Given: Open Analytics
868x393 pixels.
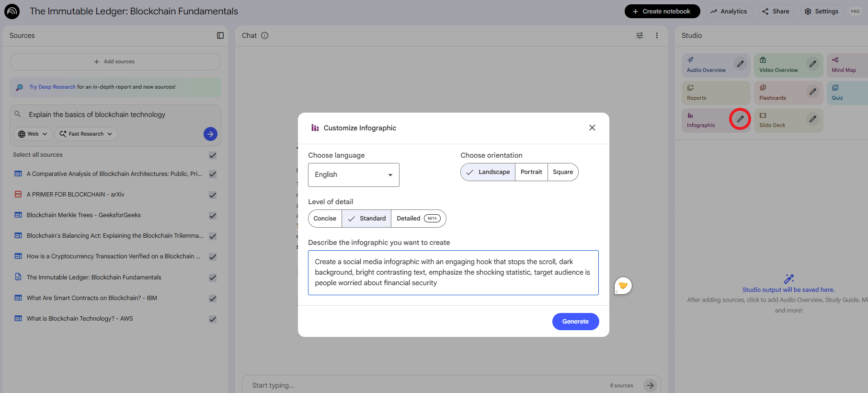Looking at the screenshot, I should click(729, 12).
